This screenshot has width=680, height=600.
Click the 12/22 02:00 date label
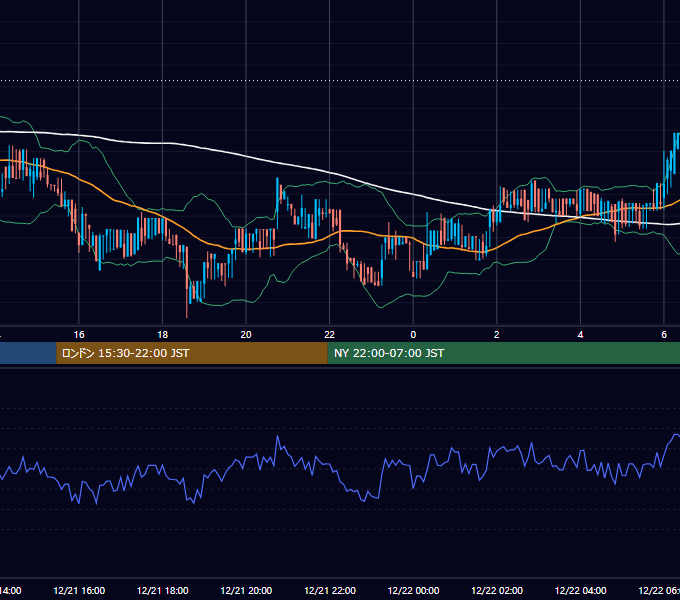click(x=497, y=590)
